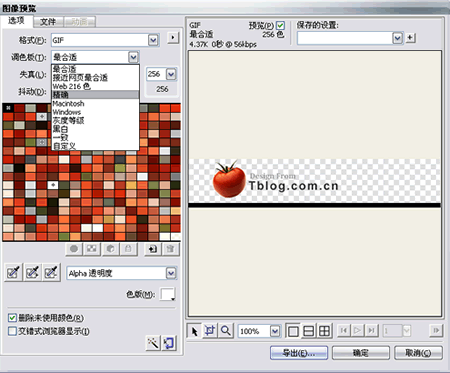Select the plain transparency eyedropper icon
This screenshot has height=373, width=450.
[x=13, y=272]
